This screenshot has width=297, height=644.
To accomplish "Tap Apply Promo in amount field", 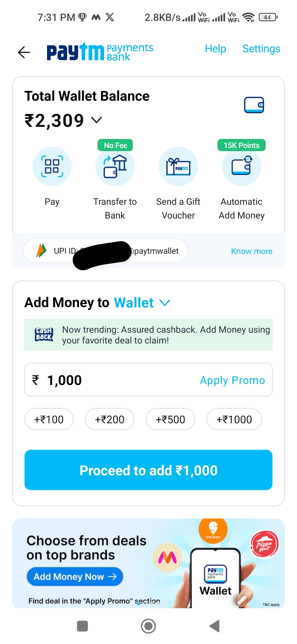I will pyautogui.click(x=232, y=380).
